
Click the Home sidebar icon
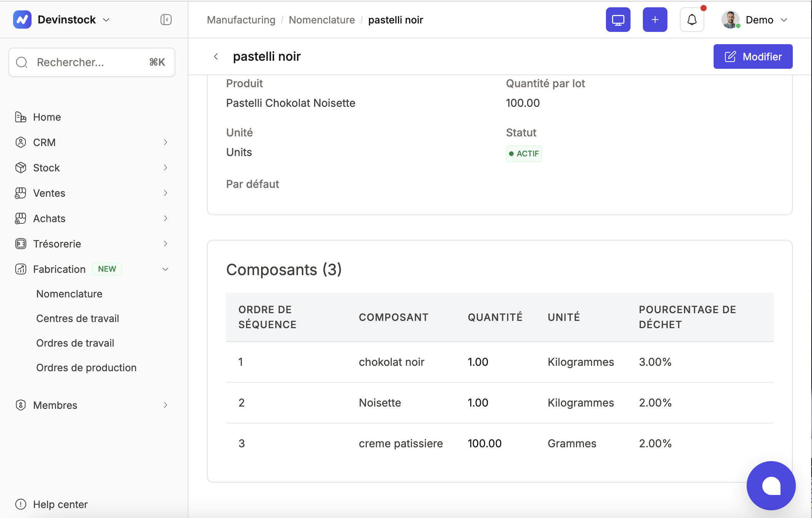coord(20,117)
